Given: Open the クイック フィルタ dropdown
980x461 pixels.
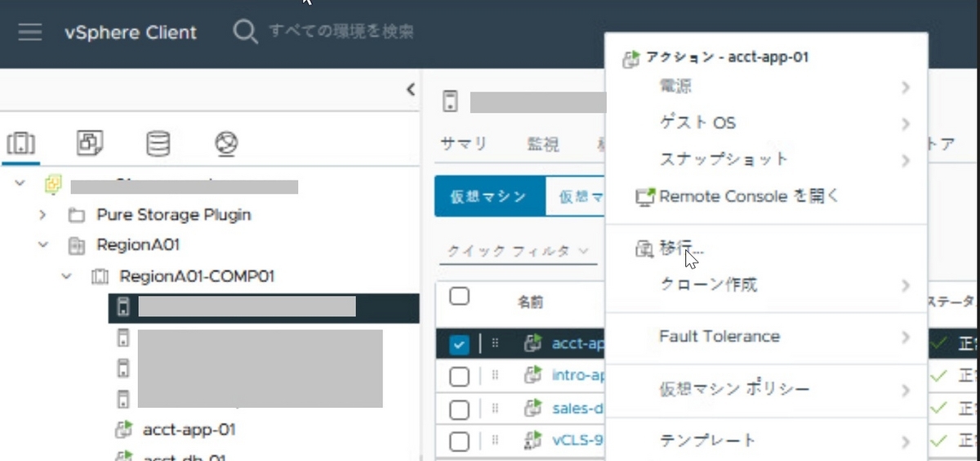Looking at the screenshot, I should [518, 252].
